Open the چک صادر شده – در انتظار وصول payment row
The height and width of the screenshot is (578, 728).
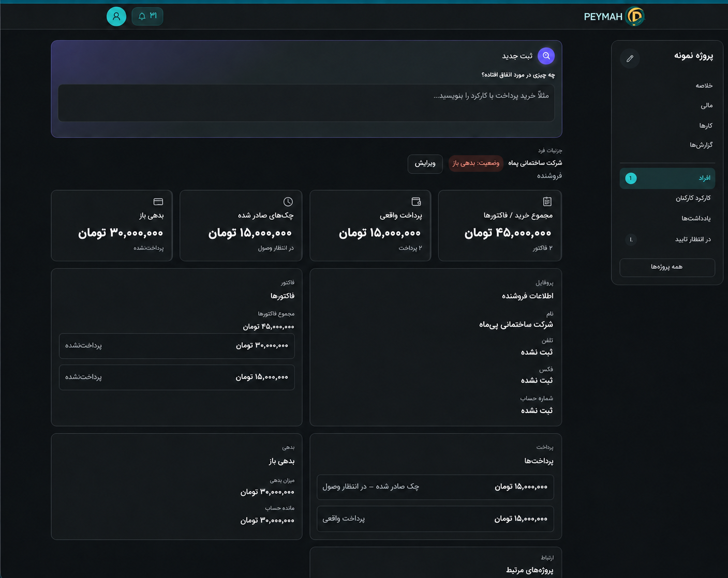(x=435, y=487)
